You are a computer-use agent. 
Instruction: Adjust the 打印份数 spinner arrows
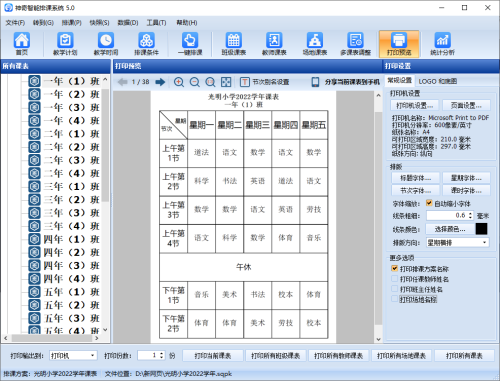click(162, 355)
